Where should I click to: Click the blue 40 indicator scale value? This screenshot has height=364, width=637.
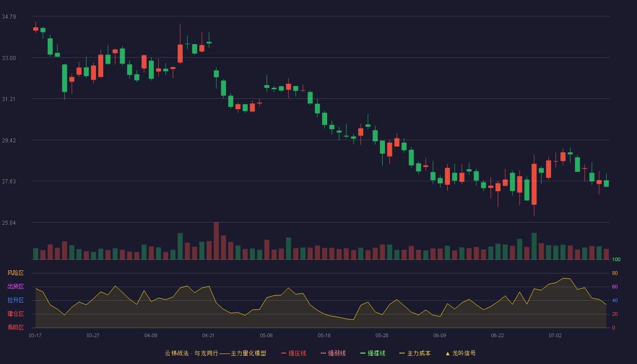[x=615, y=300]
